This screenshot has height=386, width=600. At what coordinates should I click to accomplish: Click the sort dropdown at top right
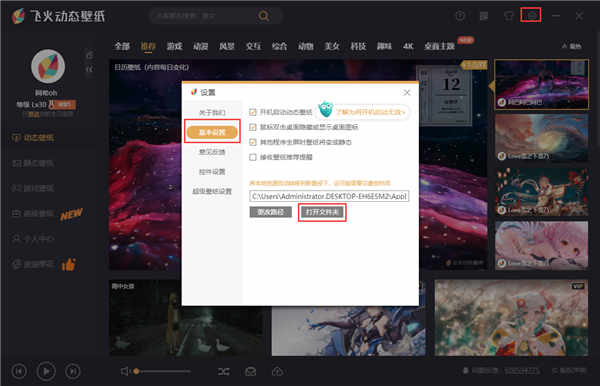coord(571,46)
